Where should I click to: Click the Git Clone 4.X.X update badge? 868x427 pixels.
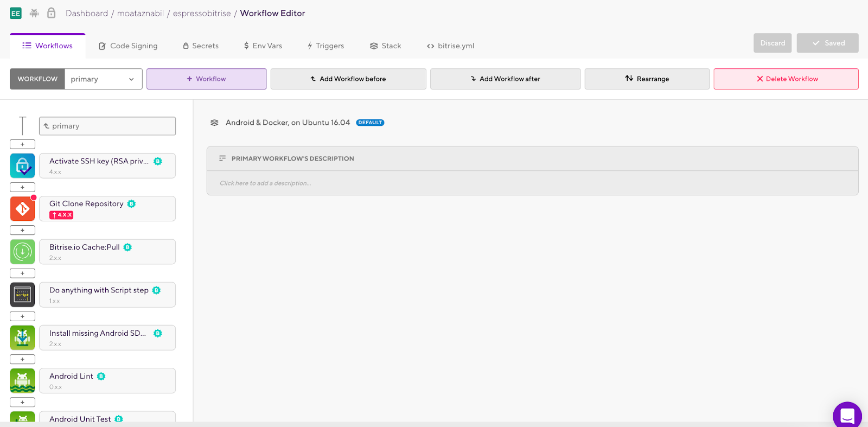(x=61, y=215)
